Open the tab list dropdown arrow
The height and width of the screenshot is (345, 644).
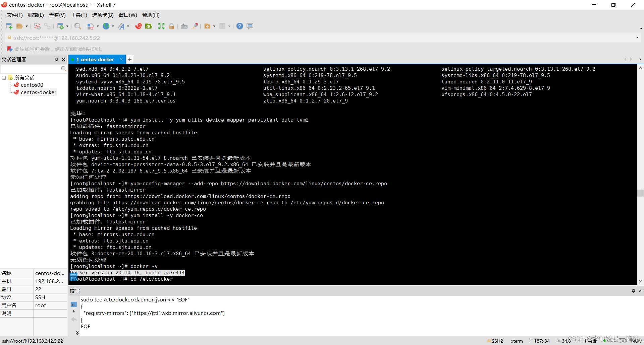click(640, 59)
